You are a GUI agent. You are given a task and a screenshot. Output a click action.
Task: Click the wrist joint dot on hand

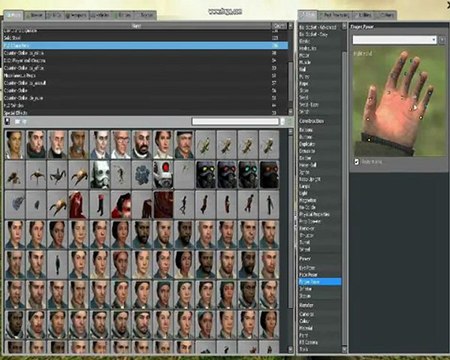tap(369, 140)
